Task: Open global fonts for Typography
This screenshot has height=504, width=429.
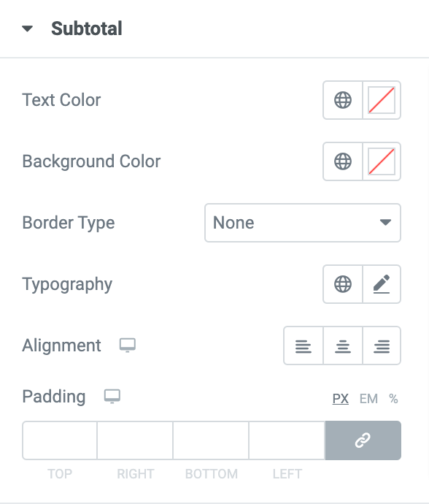Action: (x=343, y=284)
